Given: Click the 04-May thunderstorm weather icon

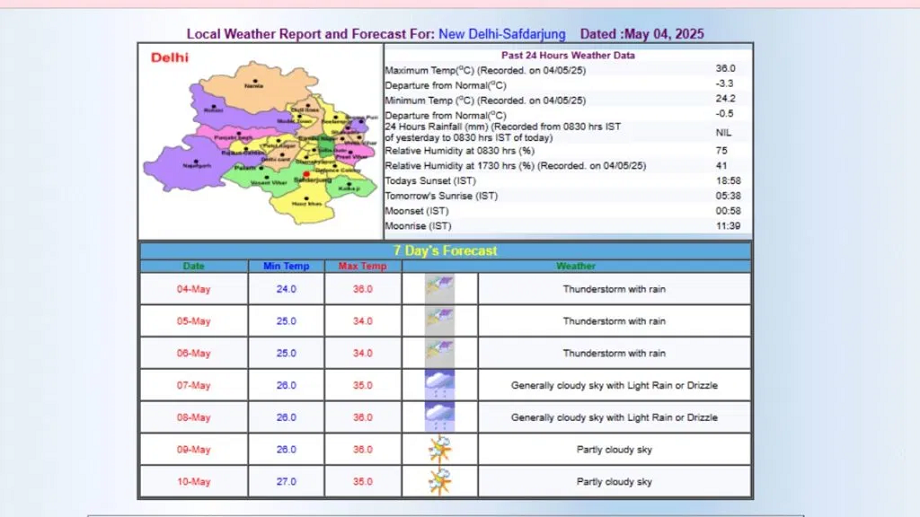Looking at the screenshot, I should click(x=439, y=289).
